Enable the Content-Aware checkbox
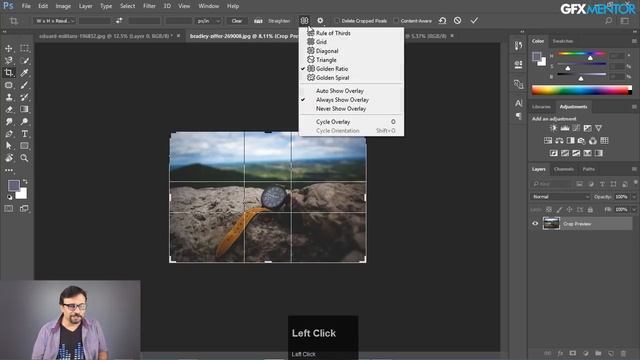 [396, 21]
